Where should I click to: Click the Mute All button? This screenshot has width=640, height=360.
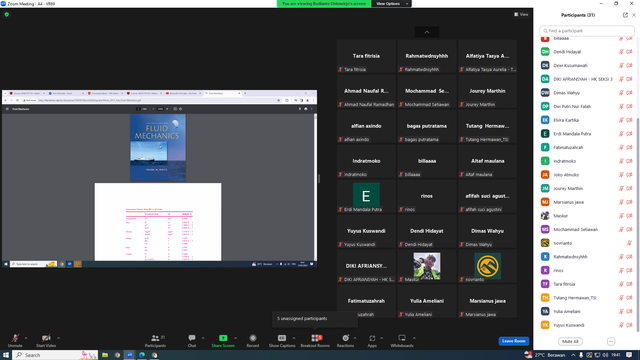point(570,341)
